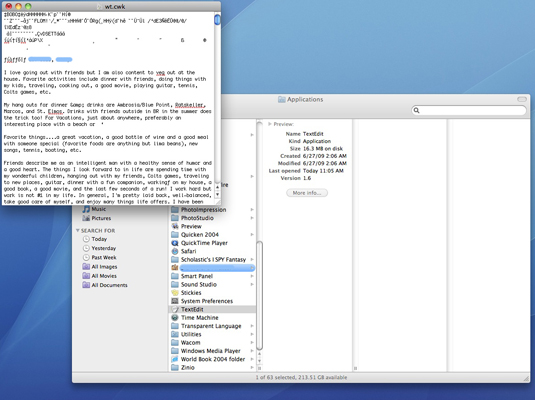The width and height of the screenshot is (535, 400).
Task: Launch the Stickies app
Action: coord(191,293)
